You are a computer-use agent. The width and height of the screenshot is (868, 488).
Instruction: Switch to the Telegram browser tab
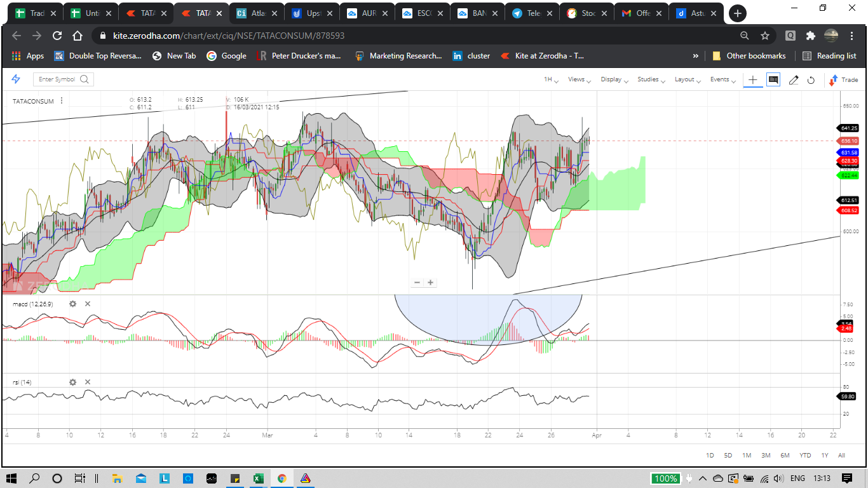pos(531,13)
